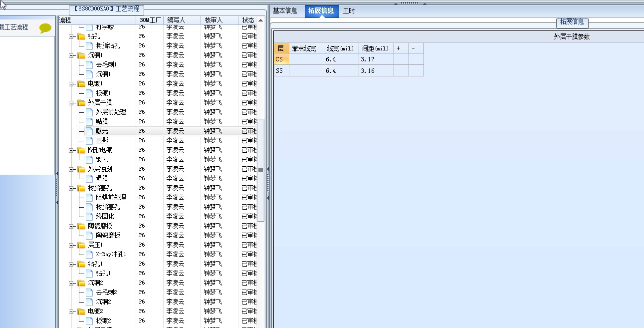644x328 pixels.
Task: Collapse the 外层干膜 folder node
Action: (71, 103)
